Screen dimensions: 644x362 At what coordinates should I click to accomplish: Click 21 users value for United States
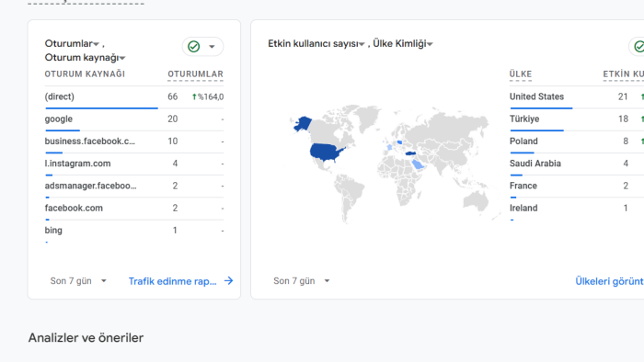tap(623, 96)
